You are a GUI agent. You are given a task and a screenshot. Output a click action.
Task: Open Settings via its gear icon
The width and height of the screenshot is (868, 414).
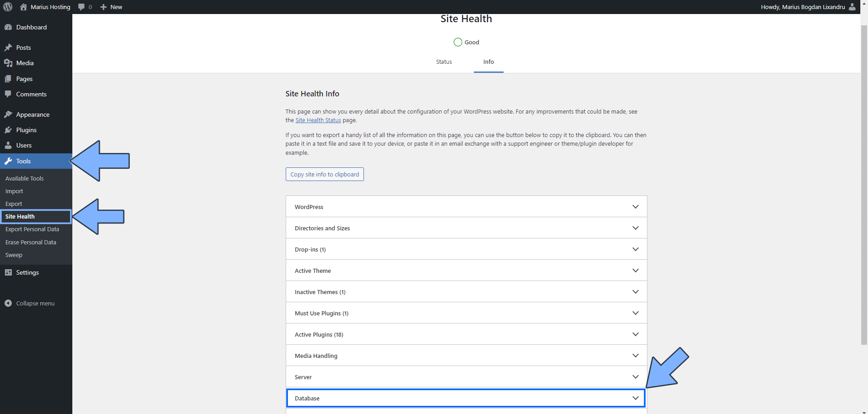coord(9,272)
